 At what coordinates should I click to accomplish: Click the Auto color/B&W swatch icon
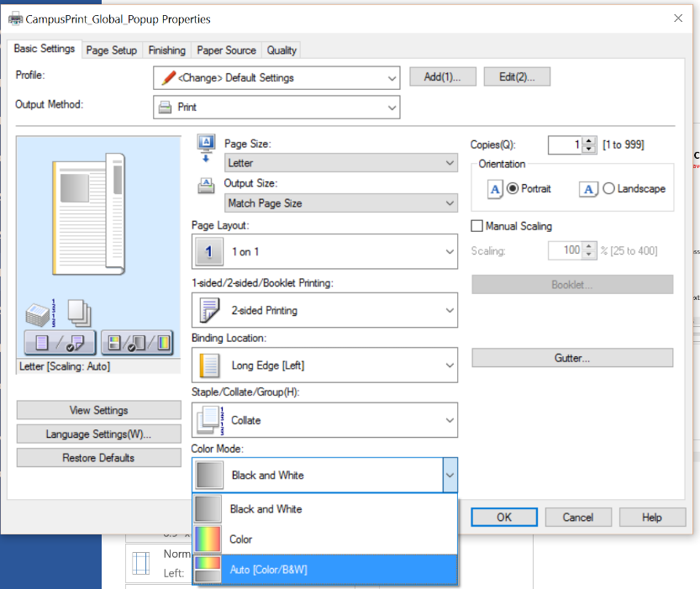click(x=208, y=570)
